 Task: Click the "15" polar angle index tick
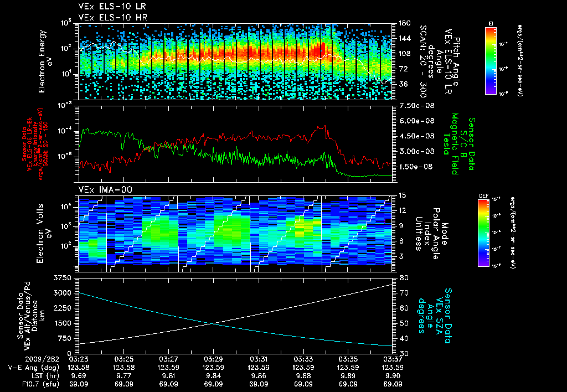(402, 195)
